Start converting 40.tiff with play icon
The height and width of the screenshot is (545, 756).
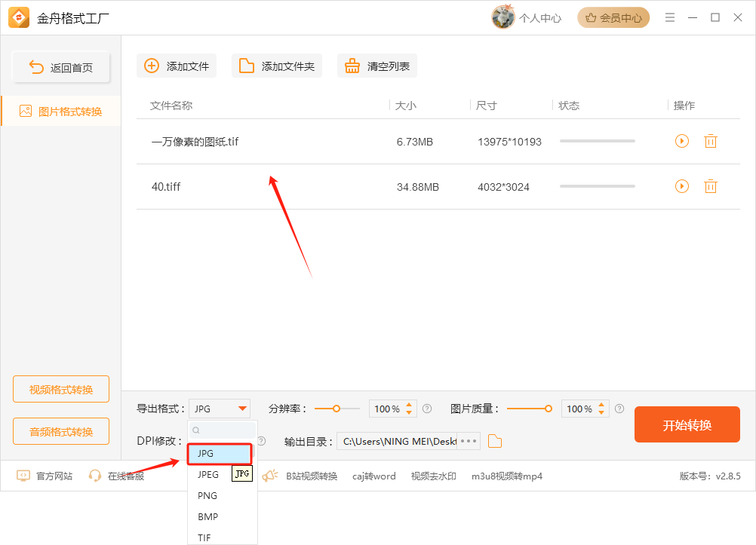point(682,186)
